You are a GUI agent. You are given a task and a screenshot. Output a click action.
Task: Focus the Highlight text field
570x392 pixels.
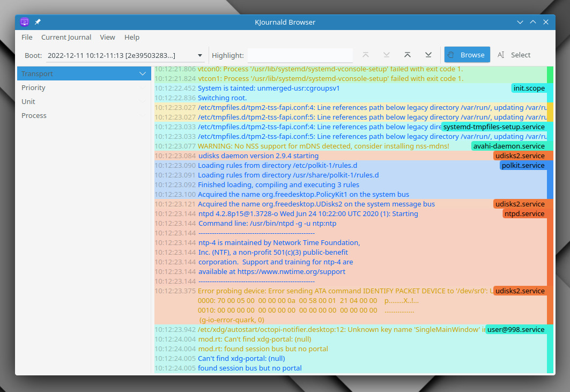tap(300, 55)
